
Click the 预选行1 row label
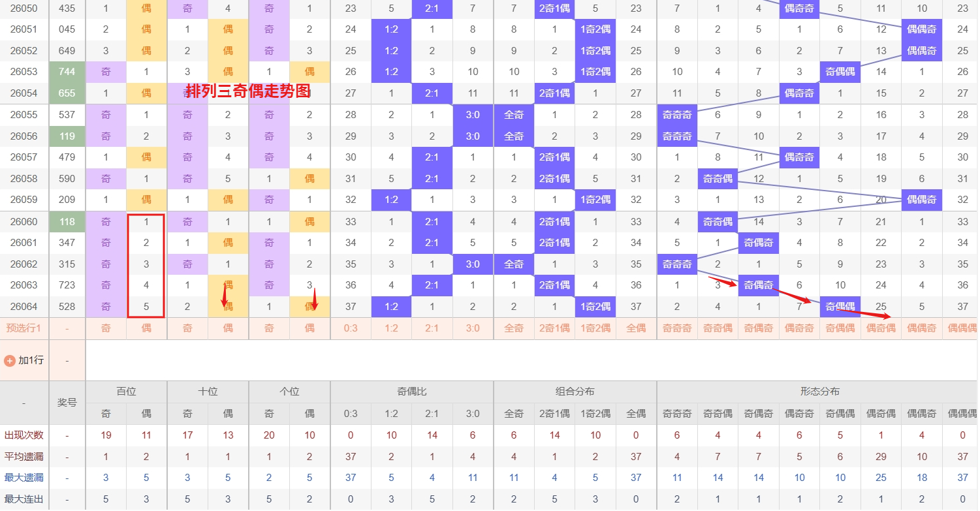click(24, 328)
